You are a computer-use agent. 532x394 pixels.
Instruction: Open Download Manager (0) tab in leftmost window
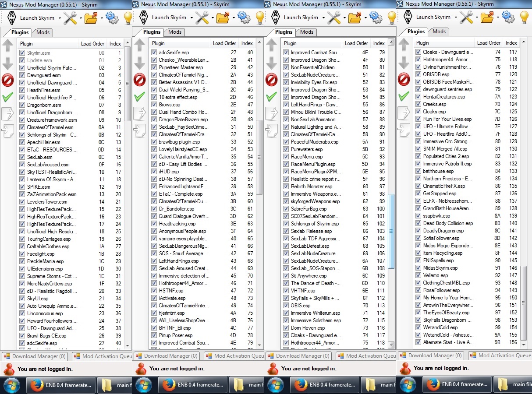tap(35, 356)
